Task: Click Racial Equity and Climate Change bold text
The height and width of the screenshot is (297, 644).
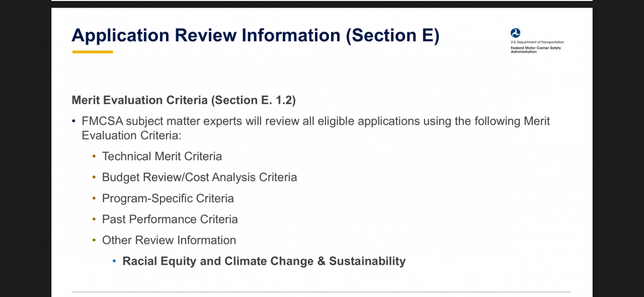Action: (264, 261)
